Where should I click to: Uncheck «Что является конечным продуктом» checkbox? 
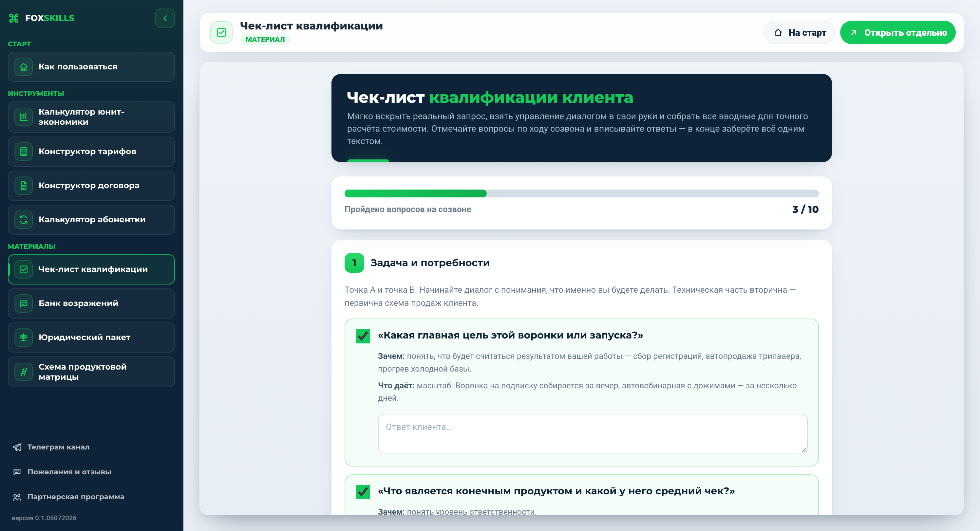pos(363,492)
